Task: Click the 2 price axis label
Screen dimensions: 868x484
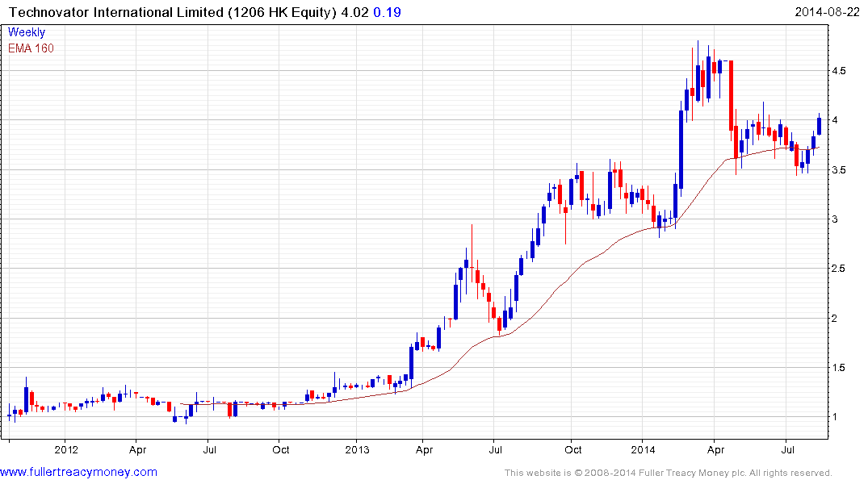Action: (834, 318)
